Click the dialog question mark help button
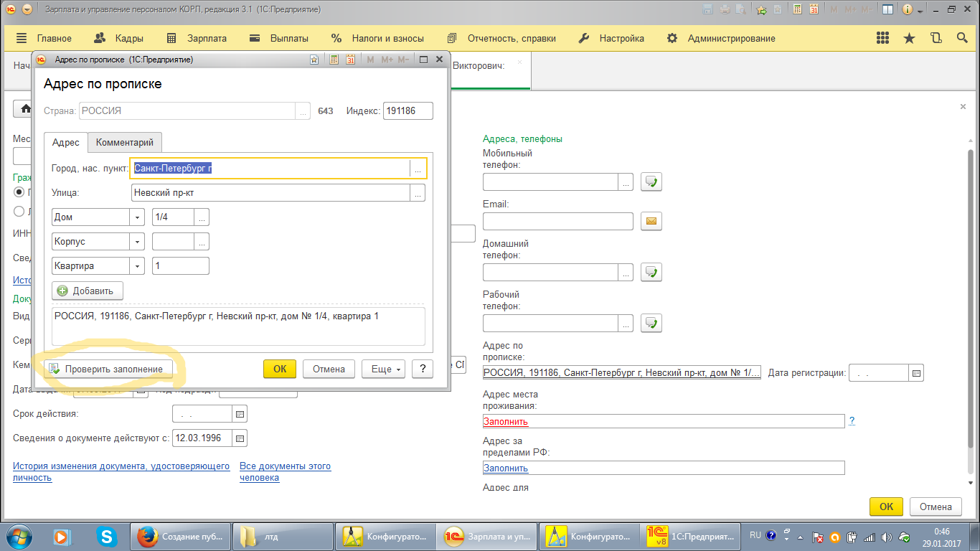The height and width of the screenshot is (551, 980). 423,369
